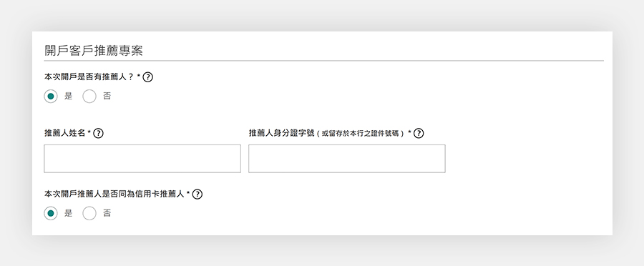Click the 開戶客戶推薦專案 section heading
Image resolution: width=644 pixels, height=266 pixels.
coord(94,51)
